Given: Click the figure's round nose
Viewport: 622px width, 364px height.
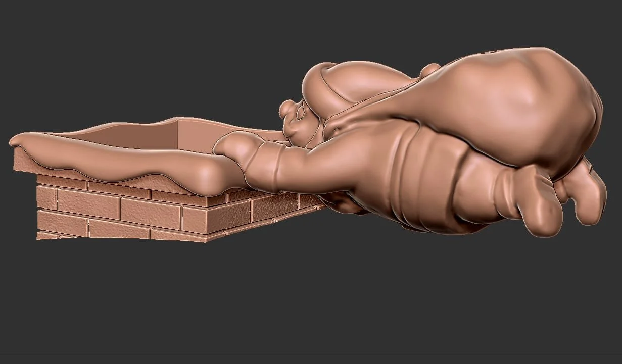Looking at the screenshot, I should click(287, 108).
